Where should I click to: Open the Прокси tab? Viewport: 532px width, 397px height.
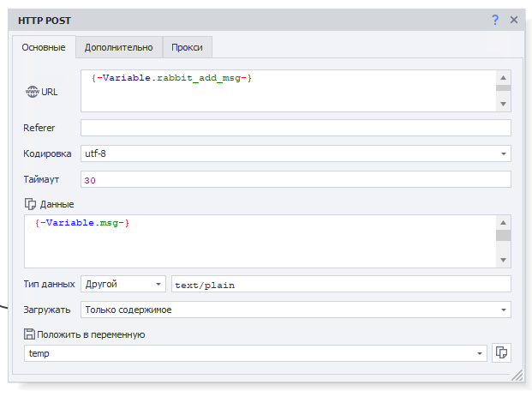pyautogui.click(x=187, y=47)
